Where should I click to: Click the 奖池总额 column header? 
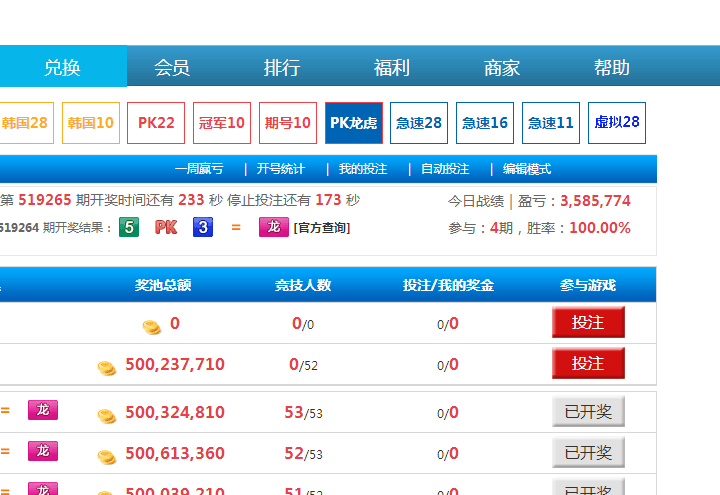163,285
